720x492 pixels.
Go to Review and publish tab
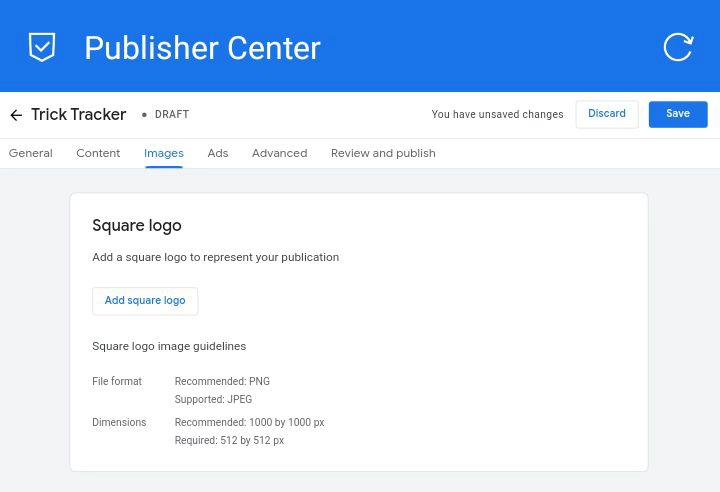coord(383,153)
